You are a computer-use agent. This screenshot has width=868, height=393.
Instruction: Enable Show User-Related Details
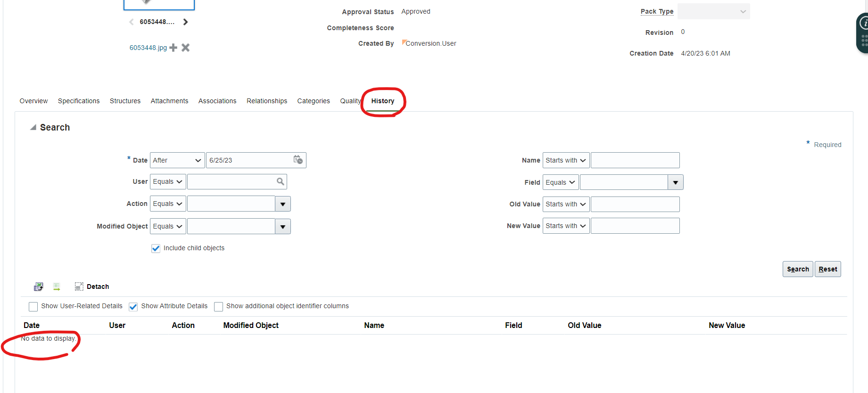point(33,307)
